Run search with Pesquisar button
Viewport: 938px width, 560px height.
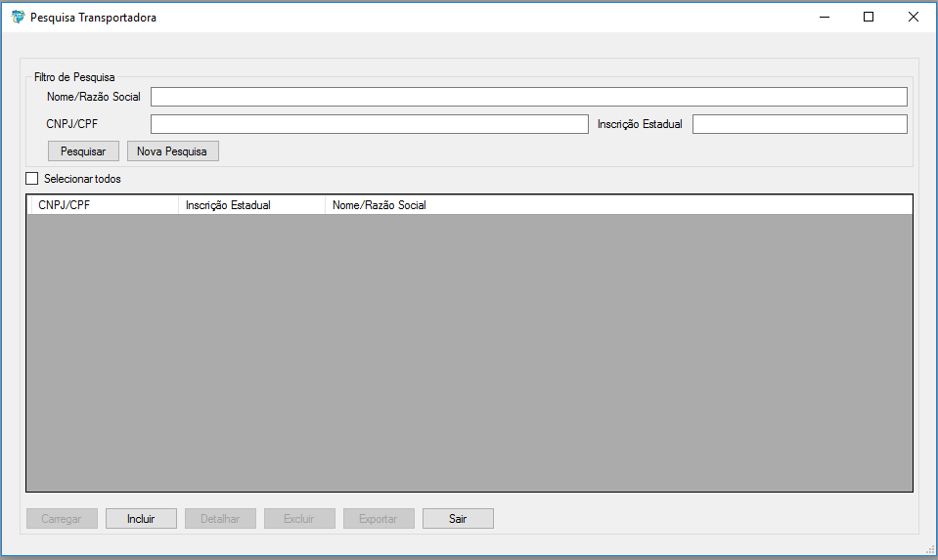click(83, 151)
